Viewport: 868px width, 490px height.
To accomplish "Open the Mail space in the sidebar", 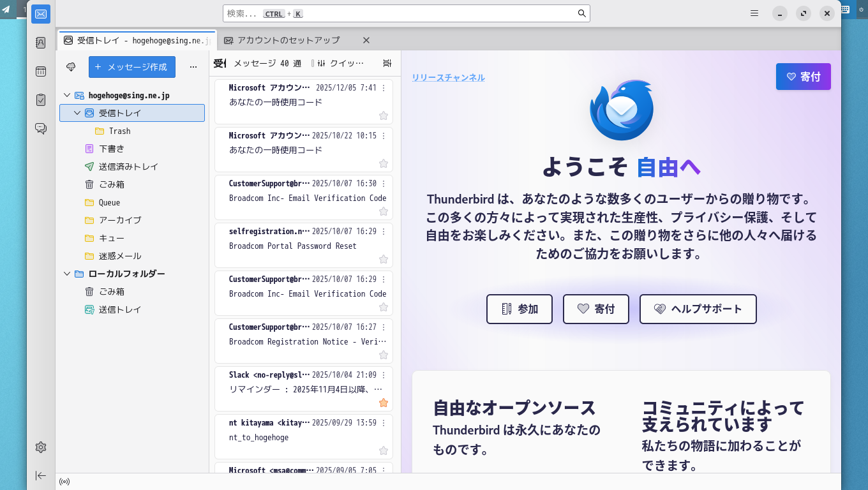I will pos(41,14).
